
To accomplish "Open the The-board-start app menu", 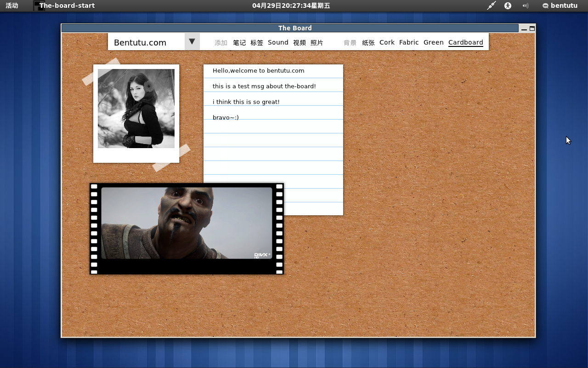I will (67, 6).
